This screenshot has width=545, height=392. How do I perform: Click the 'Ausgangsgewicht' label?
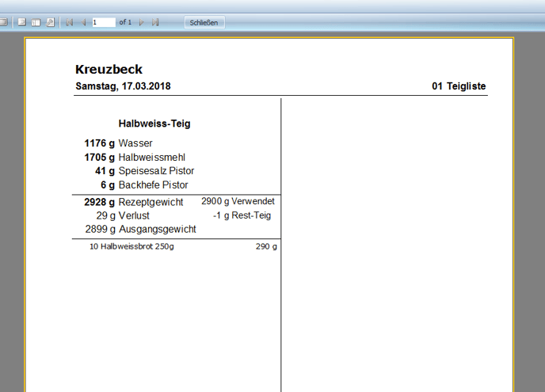pyautogui.click(x=158, y=230)
